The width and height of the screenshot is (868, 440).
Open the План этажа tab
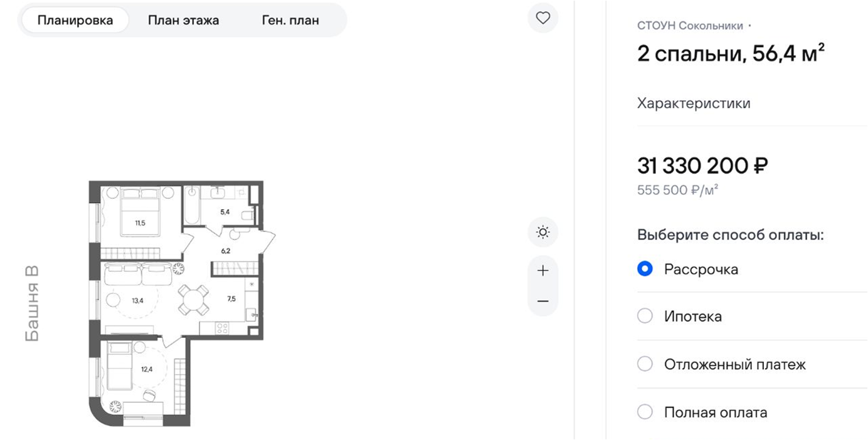(183, 20)
